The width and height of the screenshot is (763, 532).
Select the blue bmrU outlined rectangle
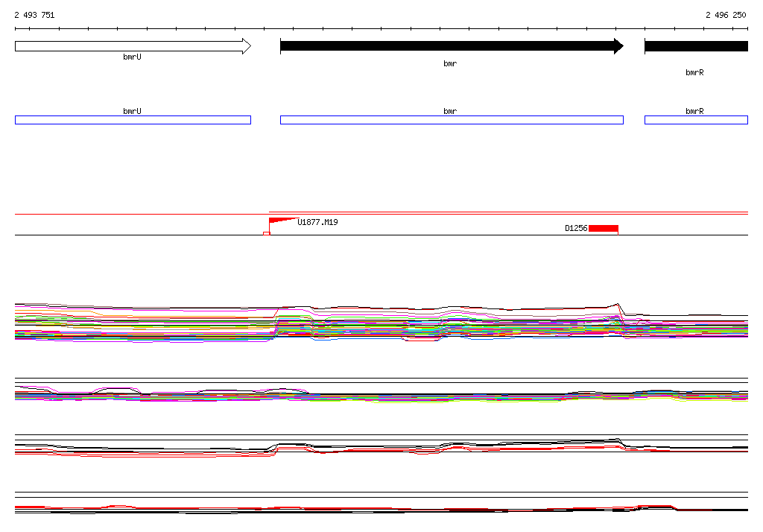click(x=133, y=120)
